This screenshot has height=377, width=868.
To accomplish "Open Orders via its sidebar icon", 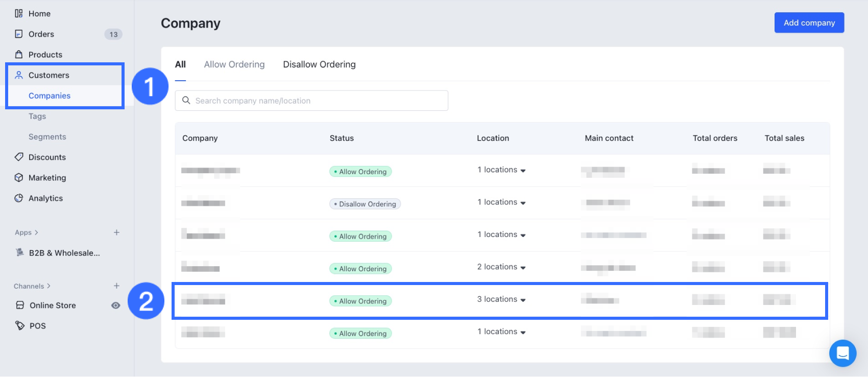I will [19, 34].
